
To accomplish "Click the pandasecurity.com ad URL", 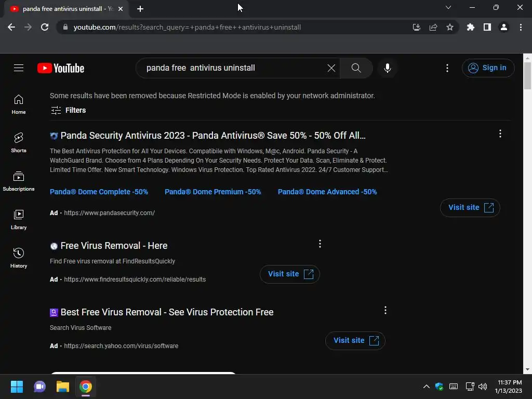I will pos(109,212).
